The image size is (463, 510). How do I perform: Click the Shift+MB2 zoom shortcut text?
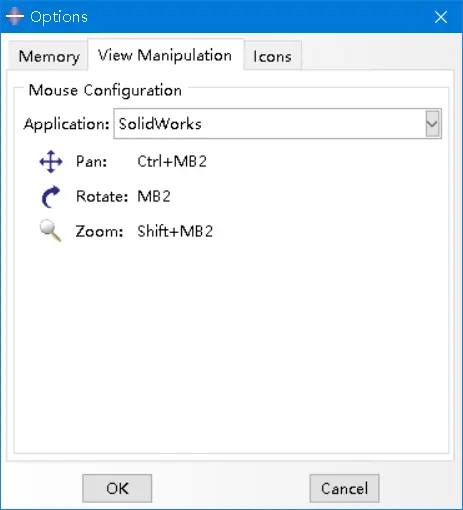pyautogui.click(x=175, y=231)
